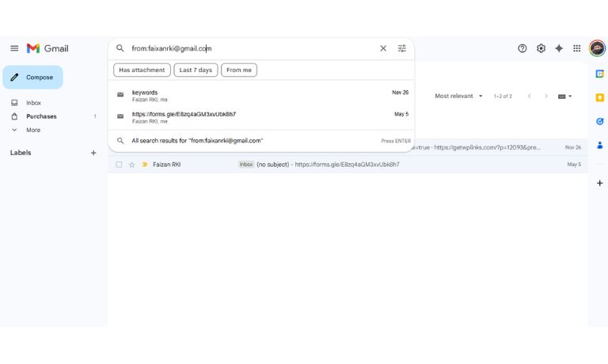Open the account profile avatar
608x364 pixels.
click(597, 48)
